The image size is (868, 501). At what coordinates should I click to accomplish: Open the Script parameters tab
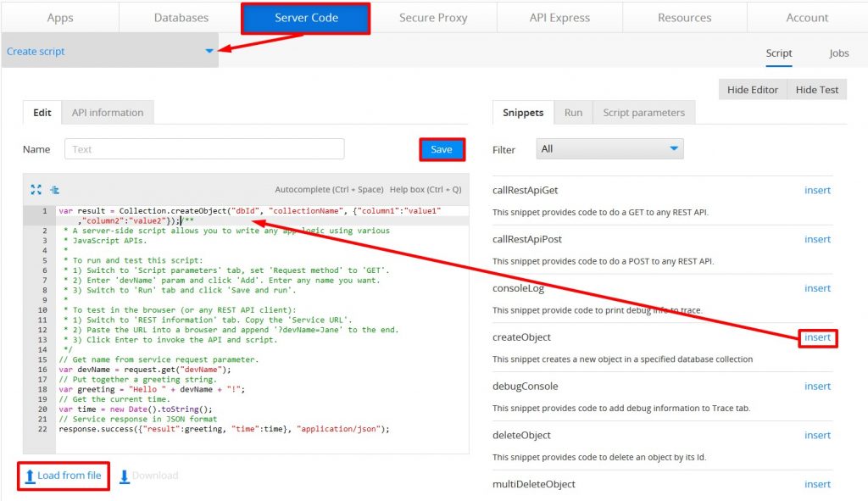(x=644, y=113)
